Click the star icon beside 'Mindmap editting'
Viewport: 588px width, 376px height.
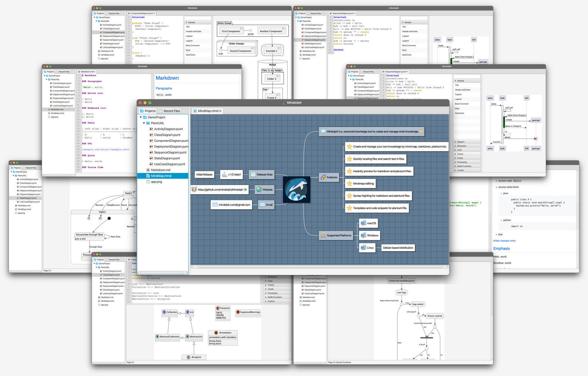click(x=349, y=183)
